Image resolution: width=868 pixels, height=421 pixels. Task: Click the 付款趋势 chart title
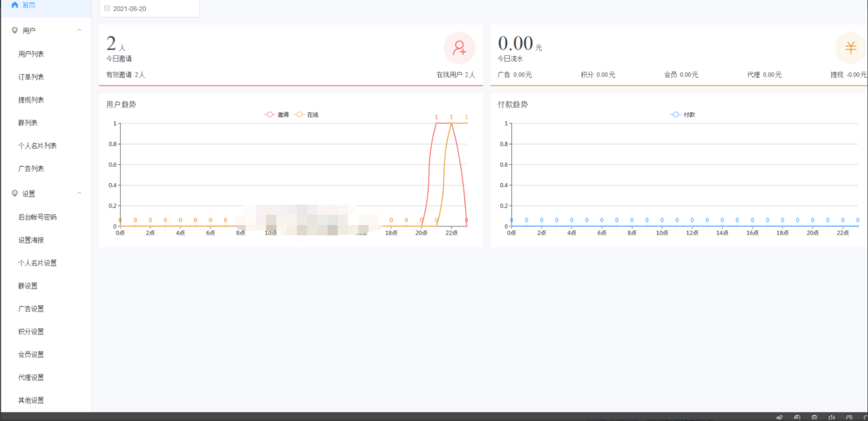pos(513,104)
